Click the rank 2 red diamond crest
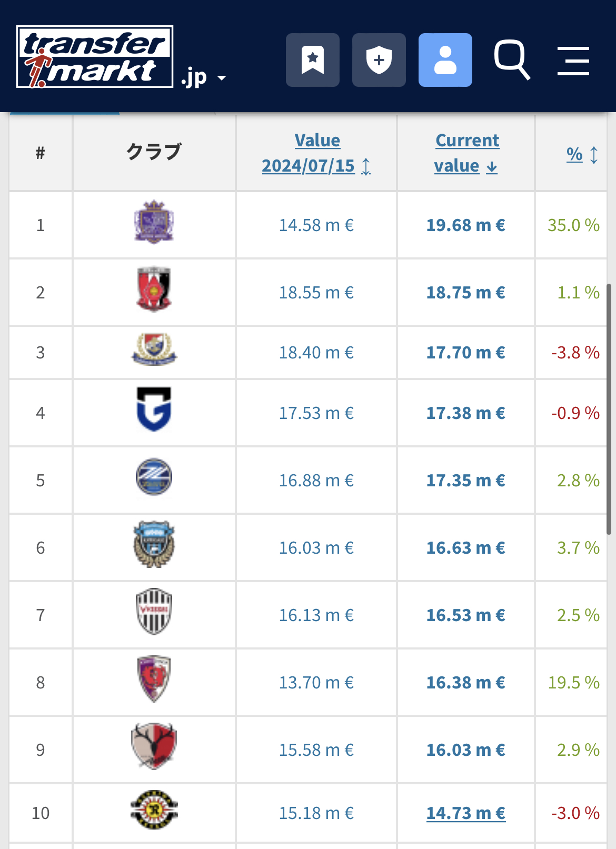 (154, 289)
